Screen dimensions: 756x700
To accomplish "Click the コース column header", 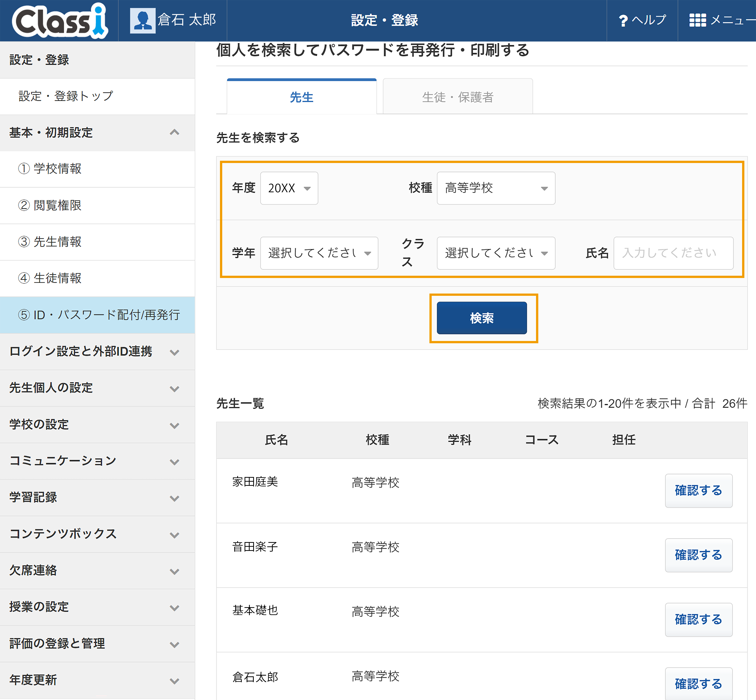I will tap(541, 440).
